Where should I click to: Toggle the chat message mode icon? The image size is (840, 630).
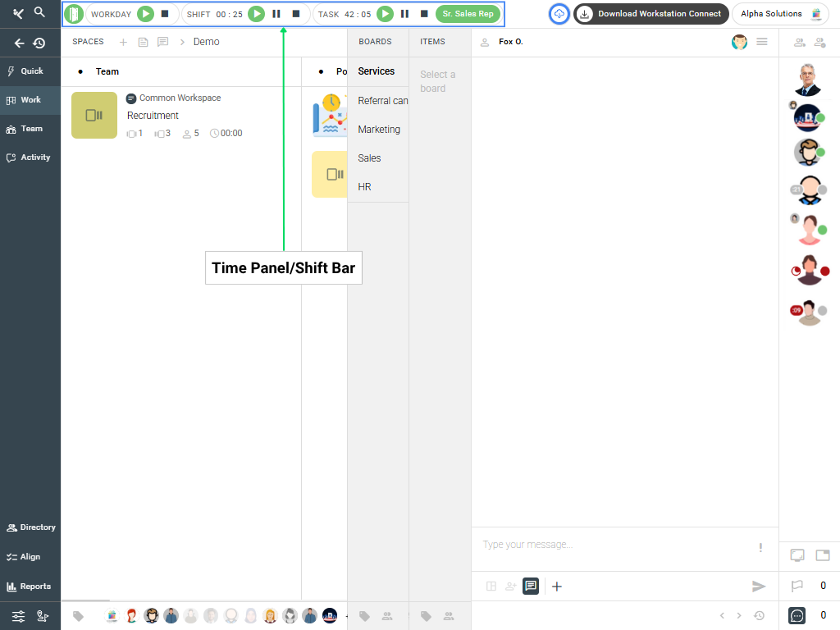pyautogui.click(x=531, y=586)
